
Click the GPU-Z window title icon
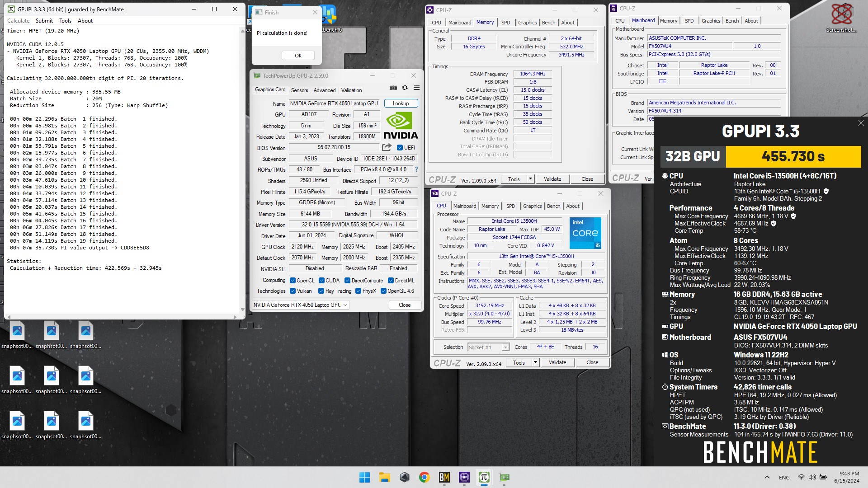[257, 75]
